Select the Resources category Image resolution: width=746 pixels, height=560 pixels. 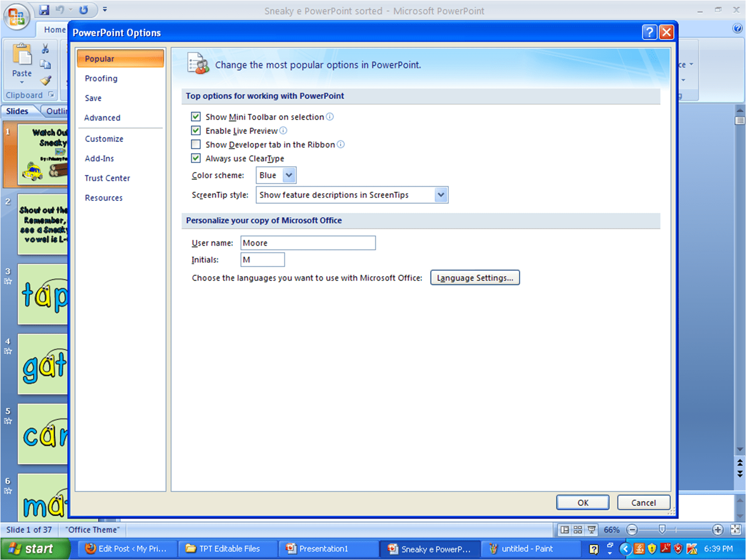(x=121, y=197)
